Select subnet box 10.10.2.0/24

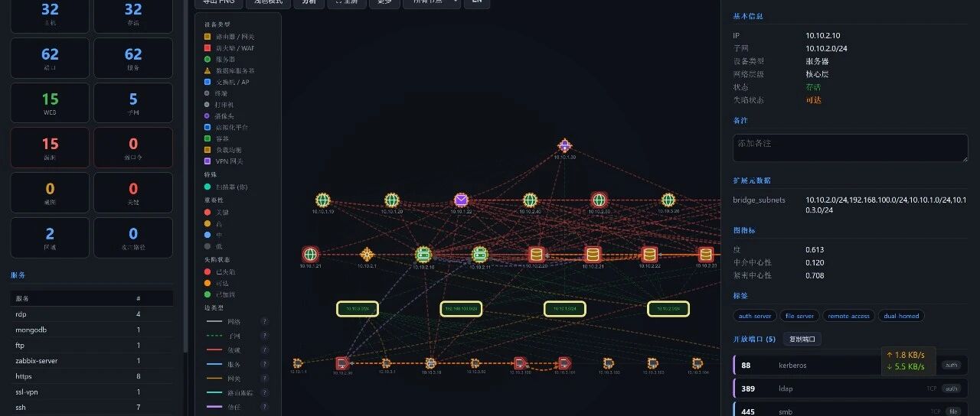point(668,309)
